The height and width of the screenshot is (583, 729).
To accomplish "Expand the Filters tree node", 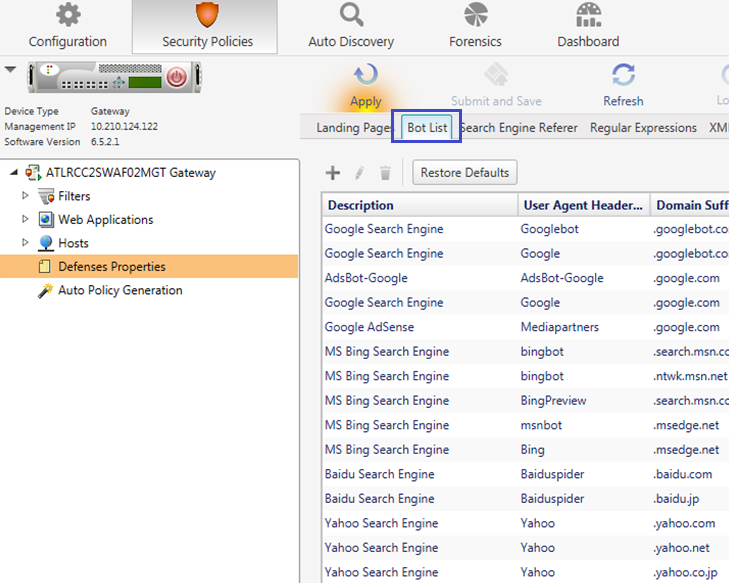I will click(x=26, y=196).
